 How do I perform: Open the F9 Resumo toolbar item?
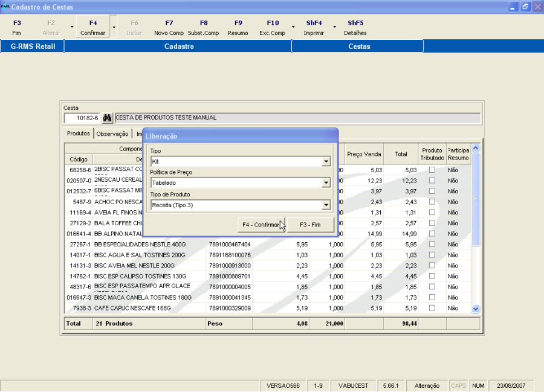coord(238,28)
